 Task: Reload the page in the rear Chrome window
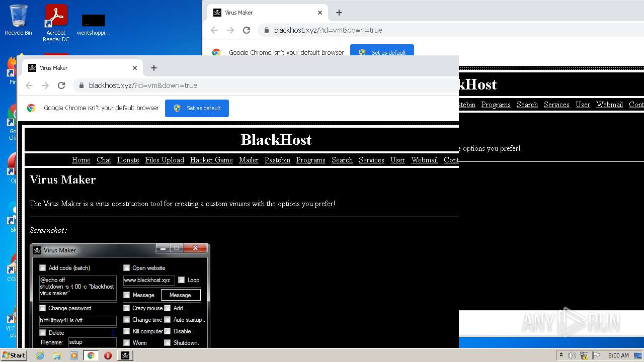[247, 30]
